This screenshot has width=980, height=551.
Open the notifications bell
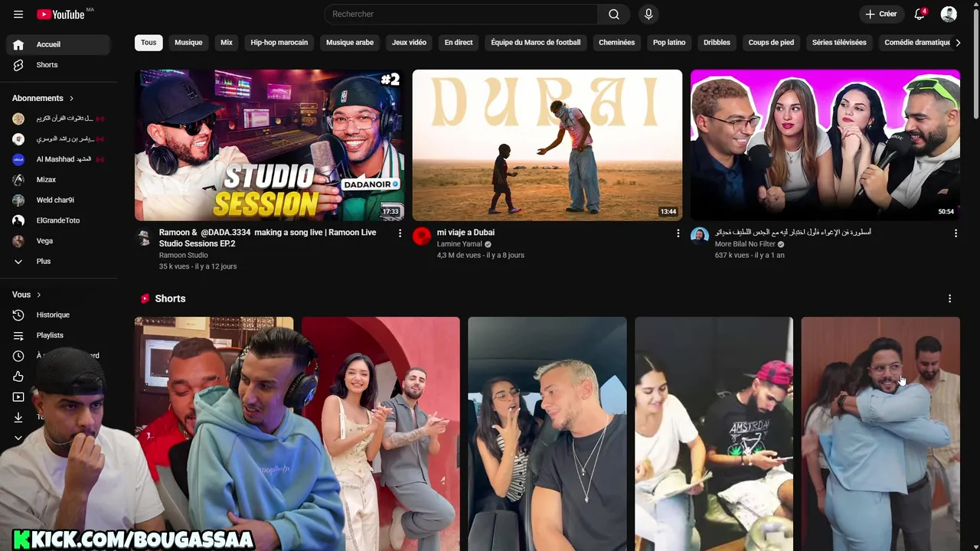click(920, 15)
